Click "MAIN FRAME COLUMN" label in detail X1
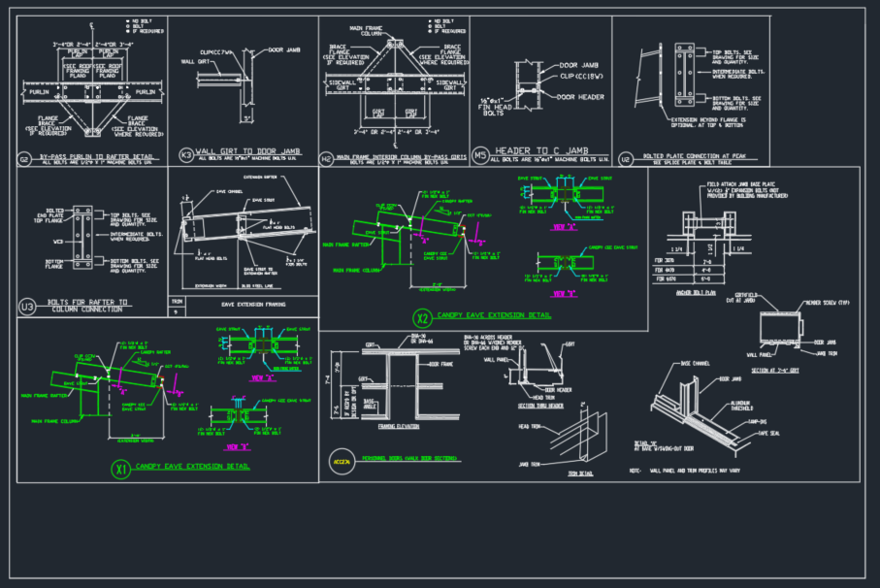The height and width of the screenshot is (588, 880). point(54,421)
